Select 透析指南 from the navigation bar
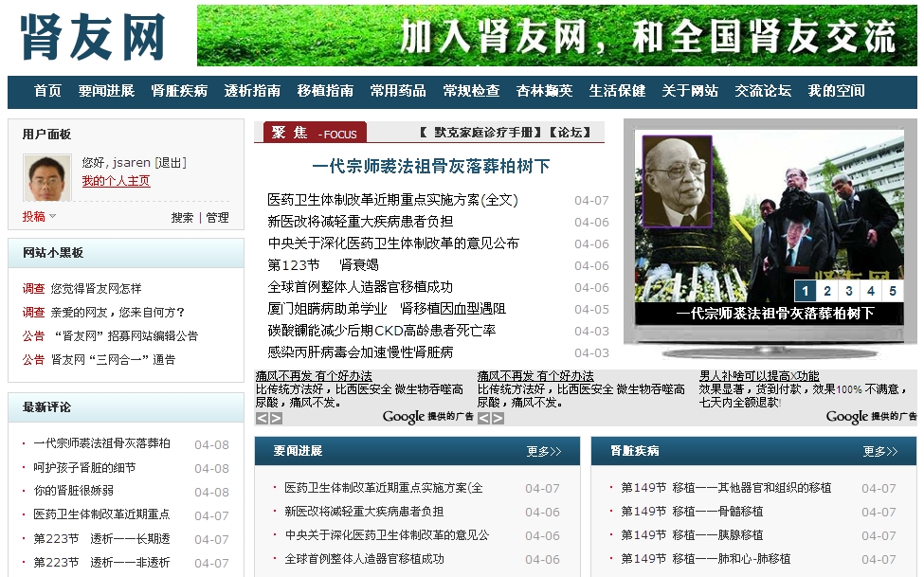The height and width of the screenshot is (577, 924). click(x=252, y=91)
